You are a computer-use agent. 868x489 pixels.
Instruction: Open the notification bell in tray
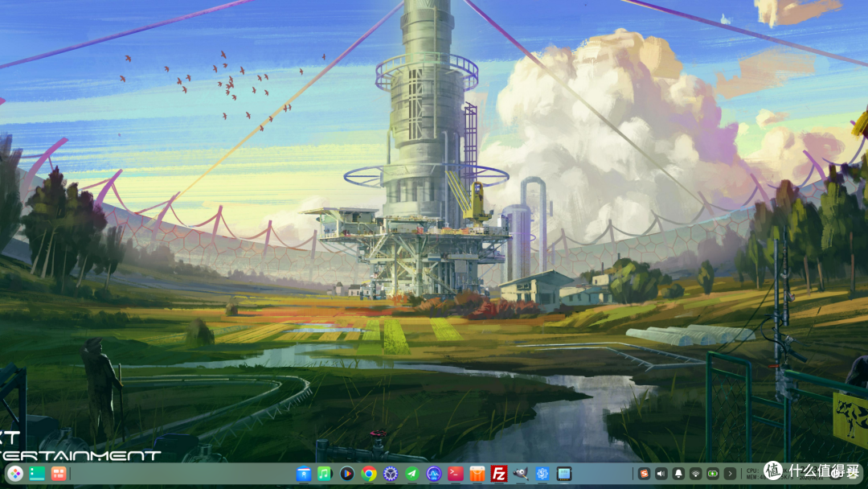tap(678, 474)
